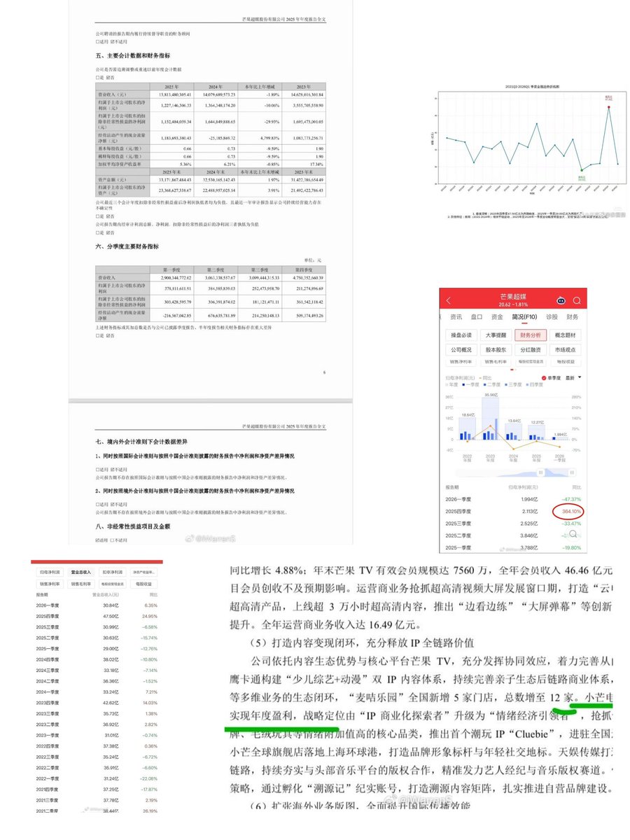
Task: View the 公司概况 page
Action: (462, 350)
